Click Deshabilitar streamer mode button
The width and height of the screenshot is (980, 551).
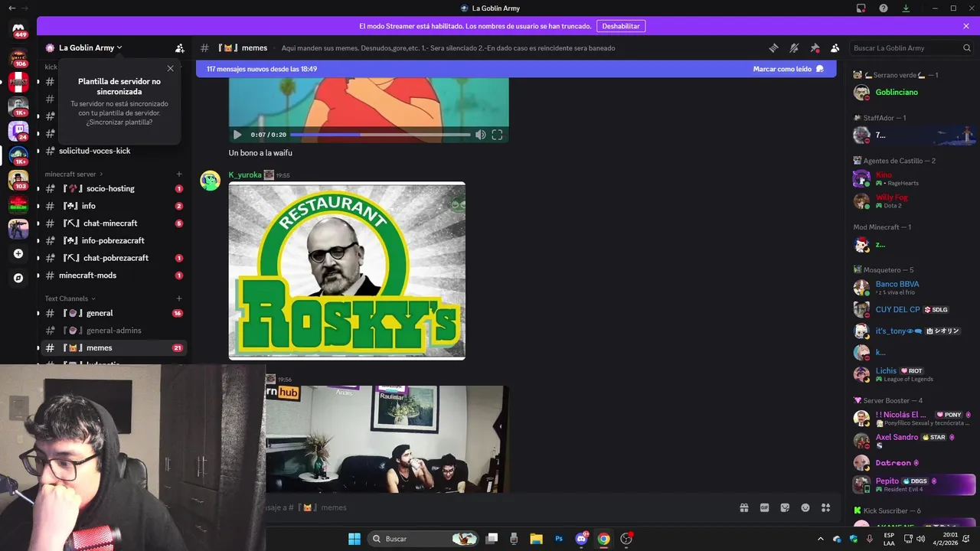coord(621,26)
